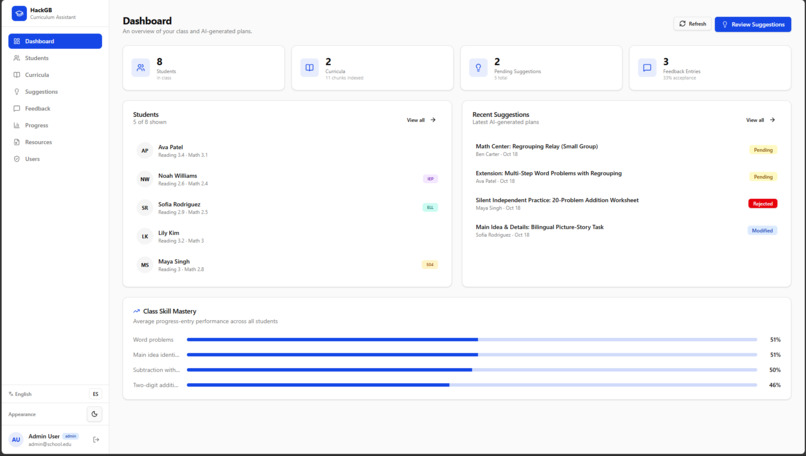The height and width of the screenshot is (456, 806).
Task: Click the SR avatar for Sofia Rodriguez
Action: (145, 208)
